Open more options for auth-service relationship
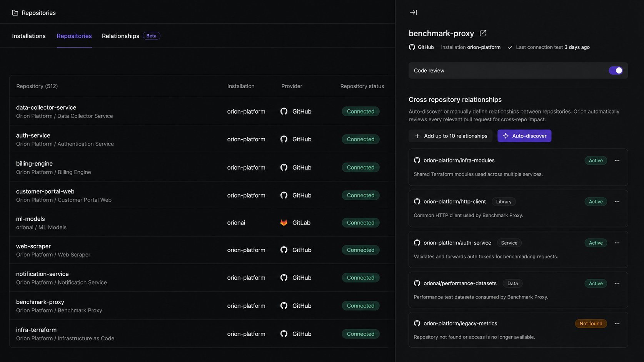Image resolution: width=644 pixels, height=362 pixels. pos(617,243)
